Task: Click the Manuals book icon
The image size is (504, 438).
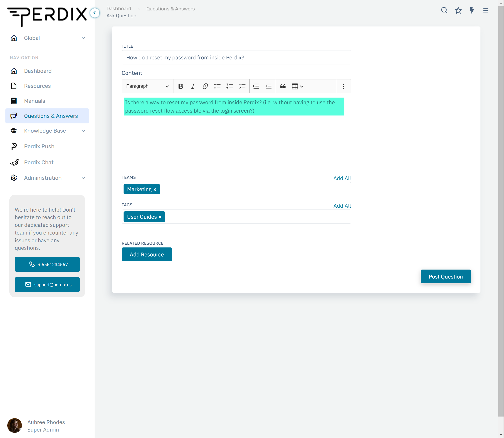Action: point(14,101)
